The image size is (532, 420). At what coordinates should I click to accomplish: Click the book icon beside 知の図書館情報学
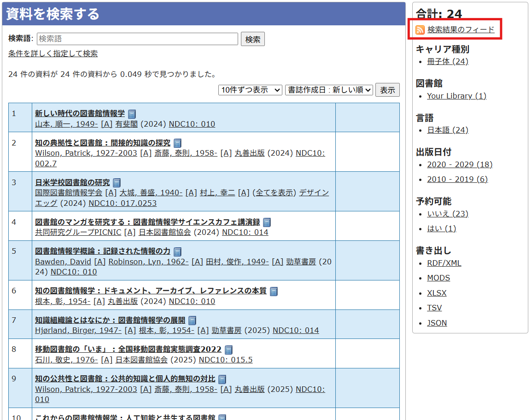tap(274, 291)
